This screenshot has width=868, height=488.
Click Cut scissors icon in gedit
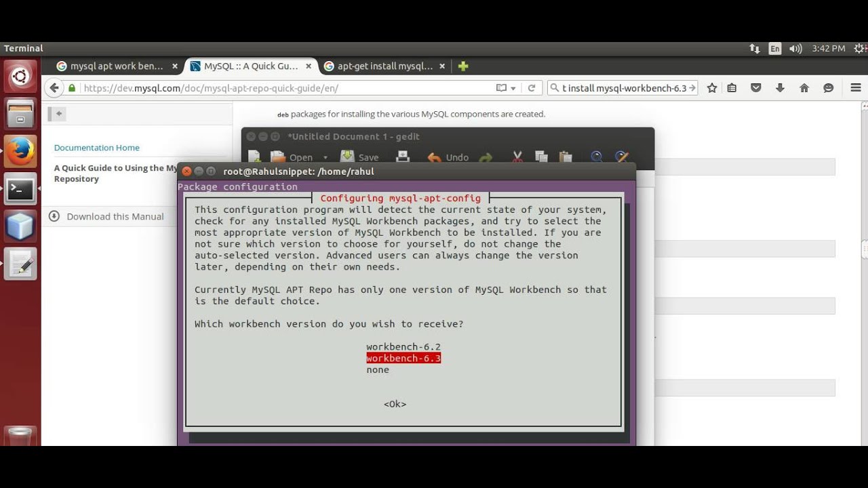point(517,157)
